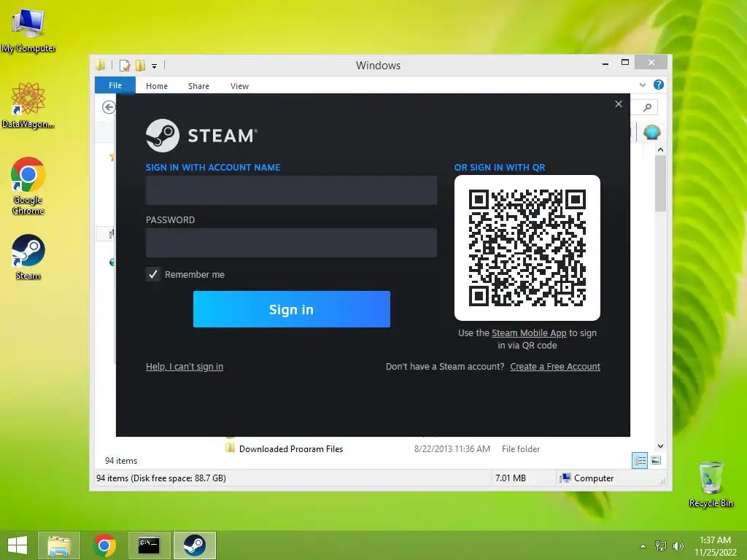Click the 8/22/2013 11:36 AM date cell

pos(452,448)
